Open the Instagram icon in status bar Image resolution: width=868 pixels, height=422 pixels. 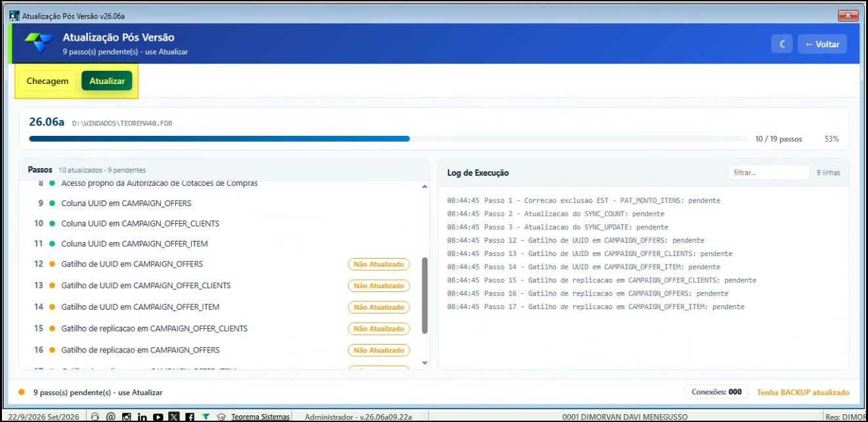point(127,417)
